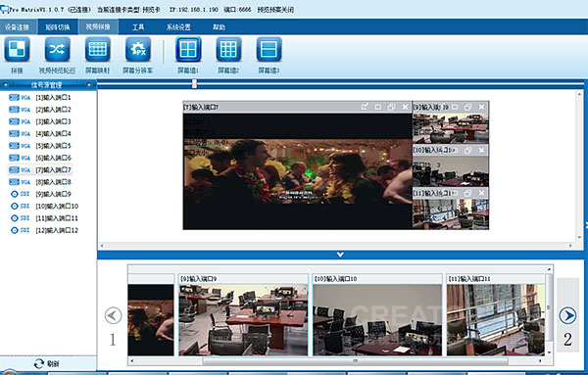Switch to 屏幕墙3 two-row layout
Screen dimensions: 588x375
tap(269, 49)
